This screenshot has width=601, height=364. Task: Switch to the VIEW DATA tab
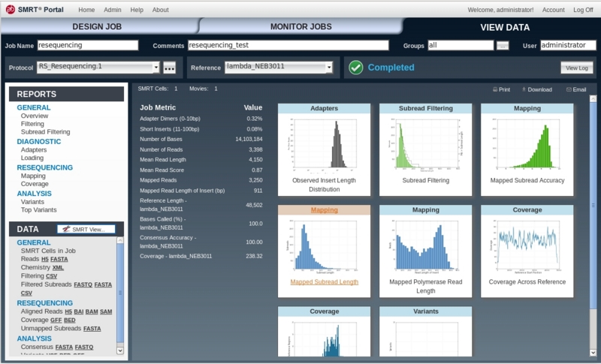point(505,27)
